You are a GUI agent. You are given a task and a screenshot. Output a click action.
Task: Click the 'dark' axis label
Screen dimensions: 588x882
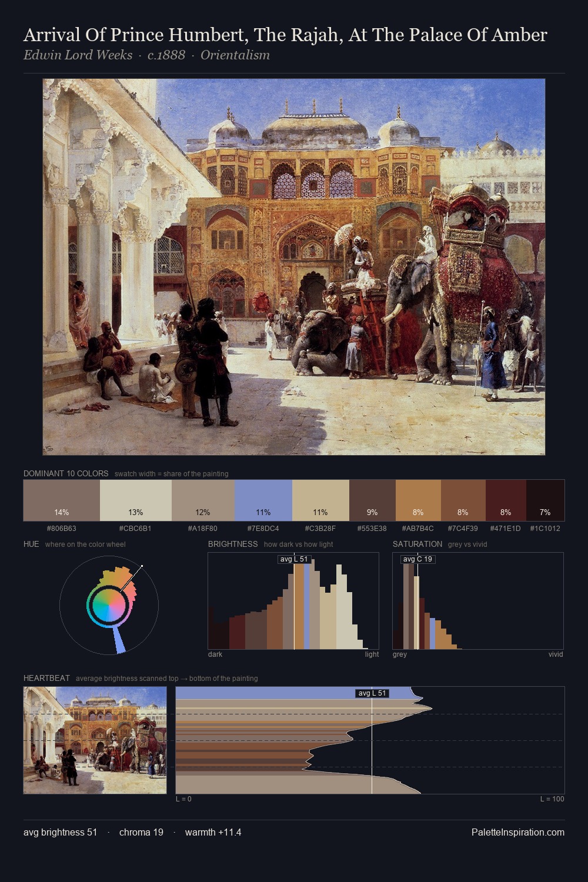click(215, 654)
